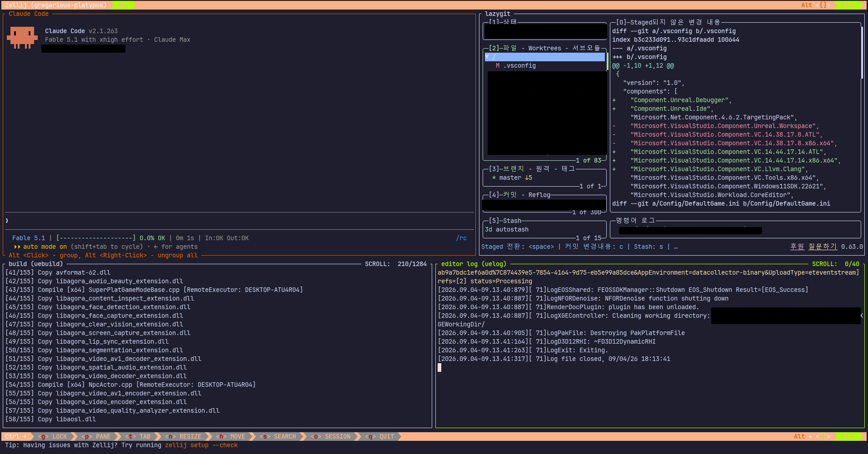Click the 'Copy libaosl.dll' build line
The width and height of the screenshot is (868, 454).
(50, 419)
